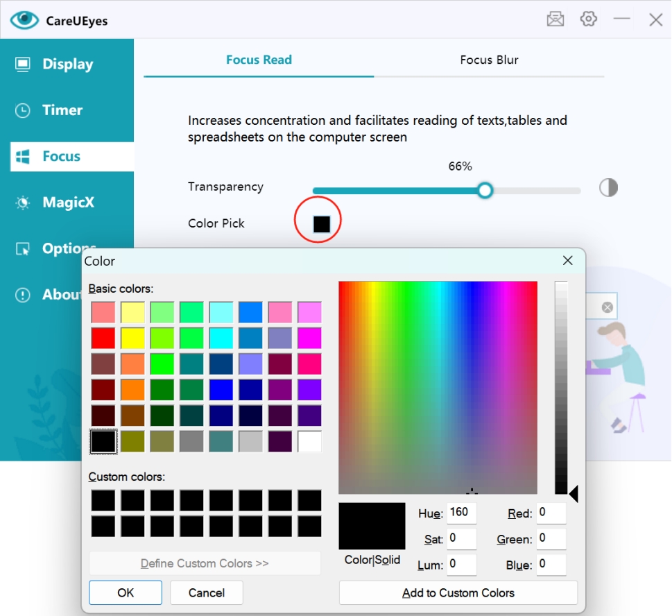Click the contrast half-circle icon beside Transparency
The height and width of the screenshot is (616, 672).
608,188
